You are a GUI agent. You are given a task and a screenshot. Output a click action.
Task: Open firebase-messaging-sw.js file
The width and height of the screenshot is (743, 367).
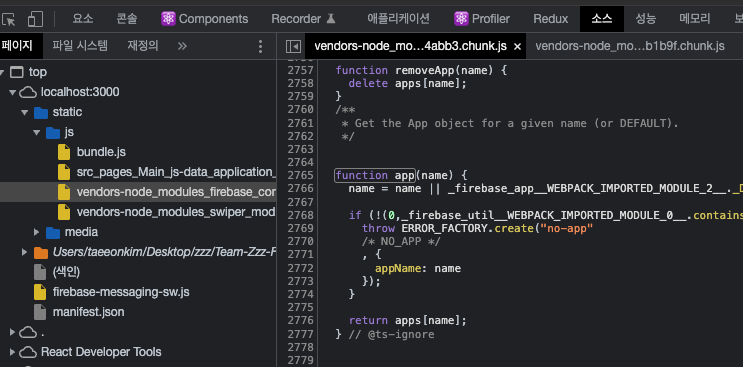[x=121, y=292]
